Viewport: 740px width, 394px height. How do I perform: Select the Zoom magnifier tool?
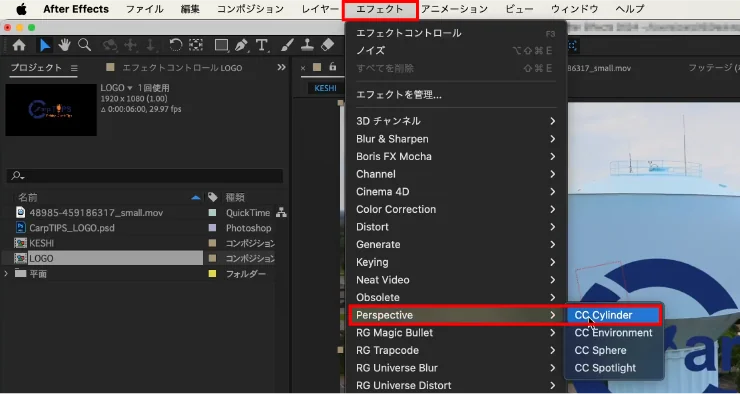coord(84,45)
